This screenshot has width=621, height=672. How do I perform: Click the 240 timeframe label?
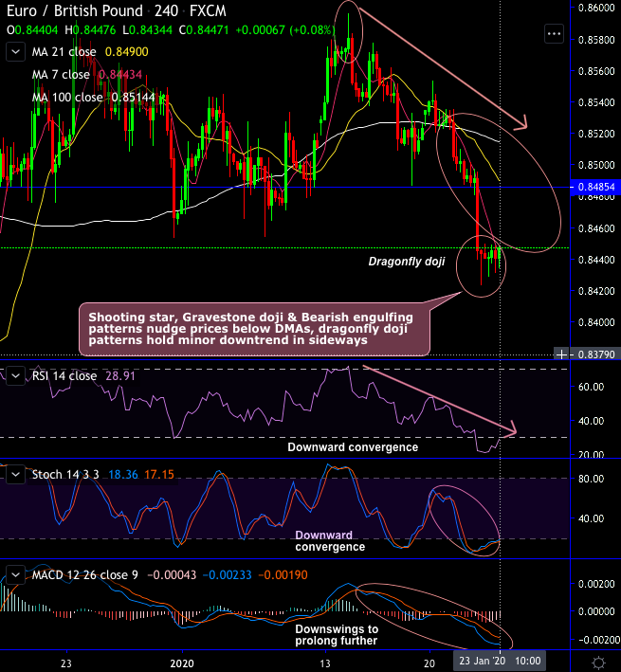tap(166, 10)
